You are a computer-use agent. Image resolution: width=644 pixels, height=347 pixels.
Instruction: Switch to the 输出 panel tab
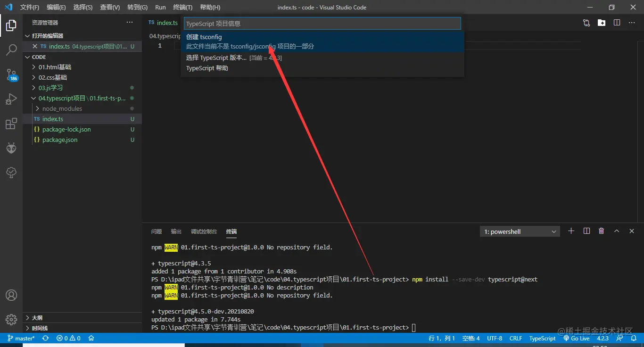point(176,231)
